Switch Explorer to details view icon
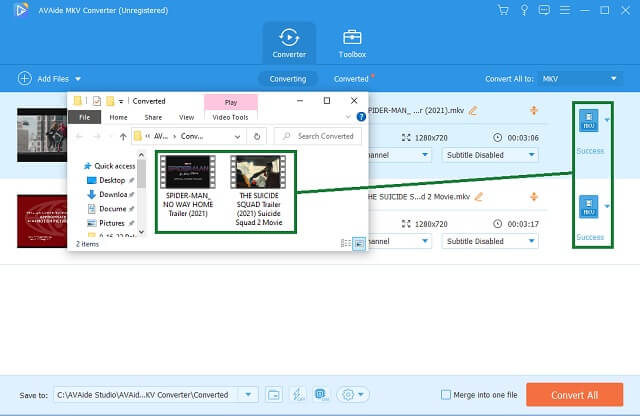 click(345, 244)
